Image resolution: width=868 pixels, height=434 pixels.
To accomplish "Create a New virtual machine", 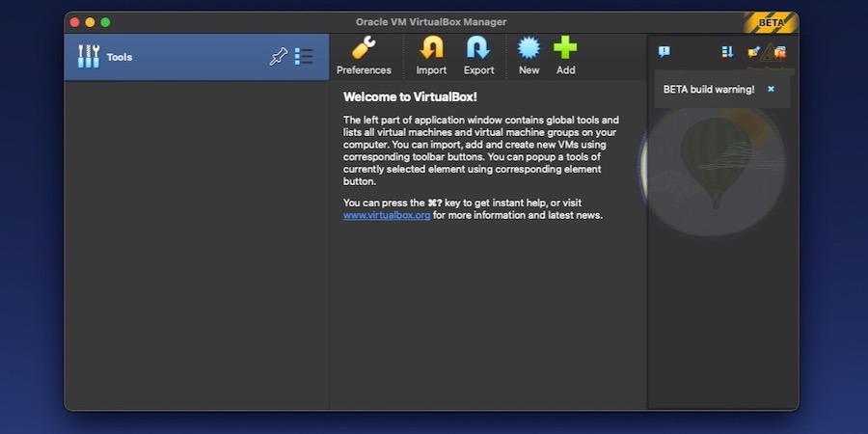I will (529, 55).
